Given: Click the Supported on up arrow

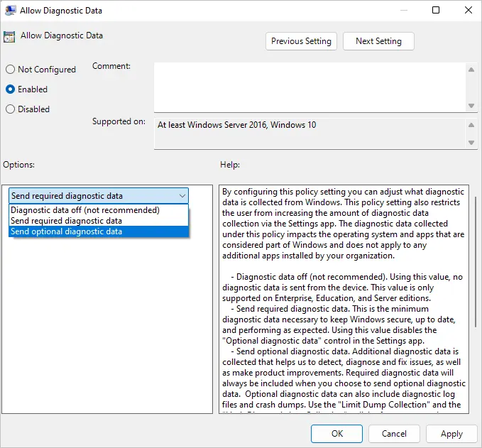Looking at the screenshot, I should click(x=471, y=125).
